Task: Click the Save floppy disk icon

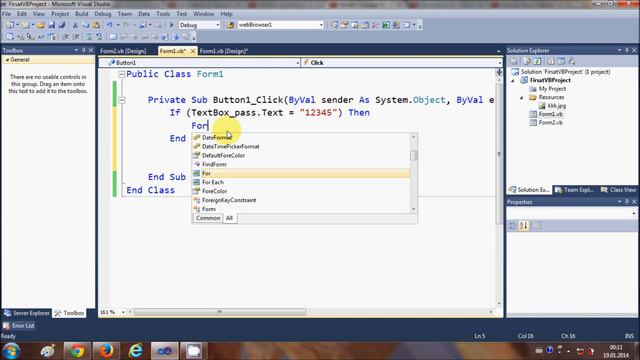Action: [51, 25]
